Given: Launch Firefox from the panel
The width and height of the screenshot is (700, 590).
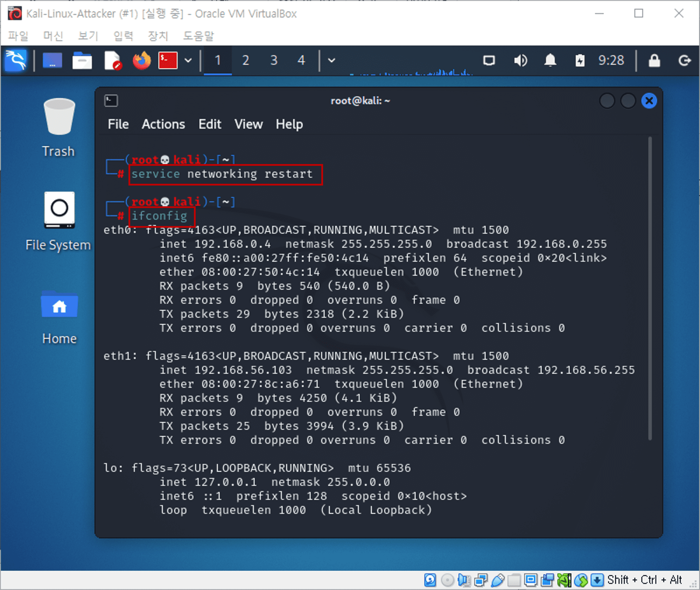Looking at the screenshot, I should (x=141, y=60).
